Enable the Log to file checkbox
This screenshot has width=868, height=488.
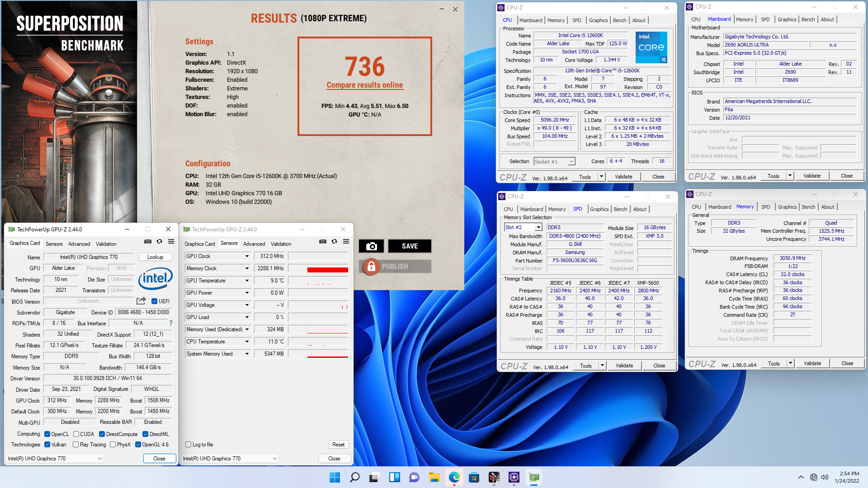189,445
